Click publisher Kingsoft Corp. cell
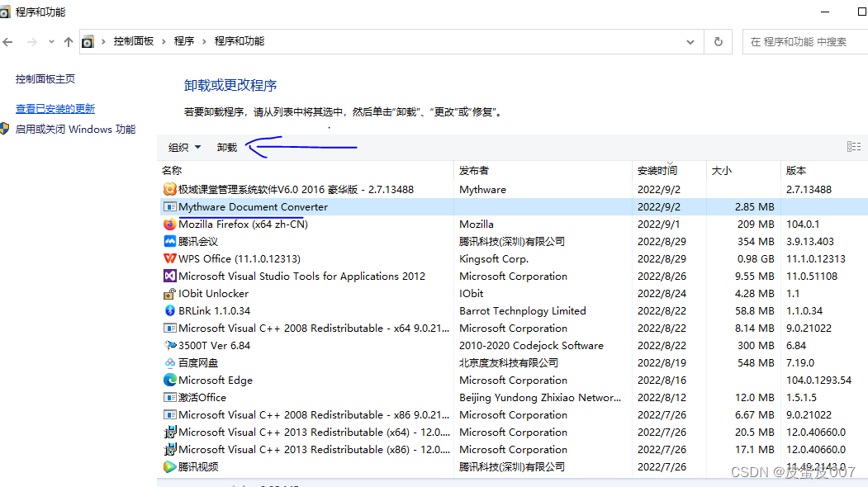This screenshot has width=868, height=487. pyautogui.click(x=494, y=258)
